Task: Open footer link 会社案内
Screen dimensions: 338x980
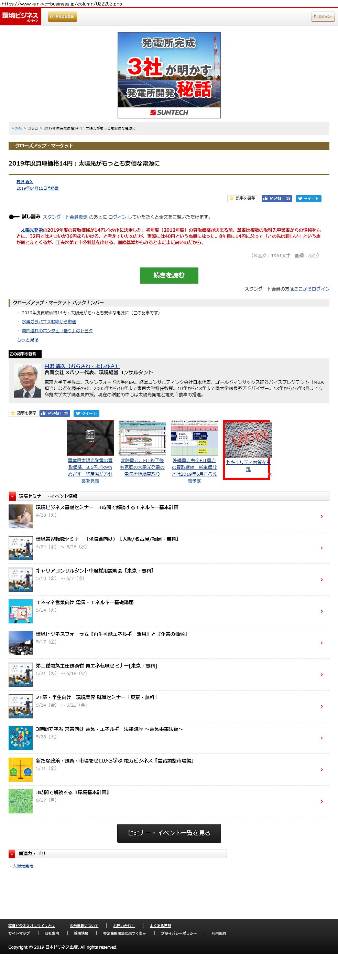Action: tap(52, 933)
